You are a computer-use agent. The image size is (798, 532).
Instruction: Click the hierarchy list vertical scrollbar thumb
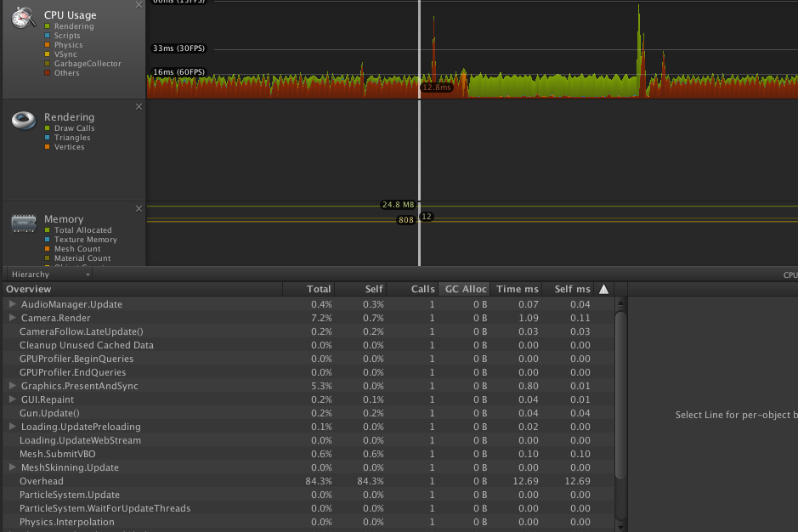[x=620, y=395]
